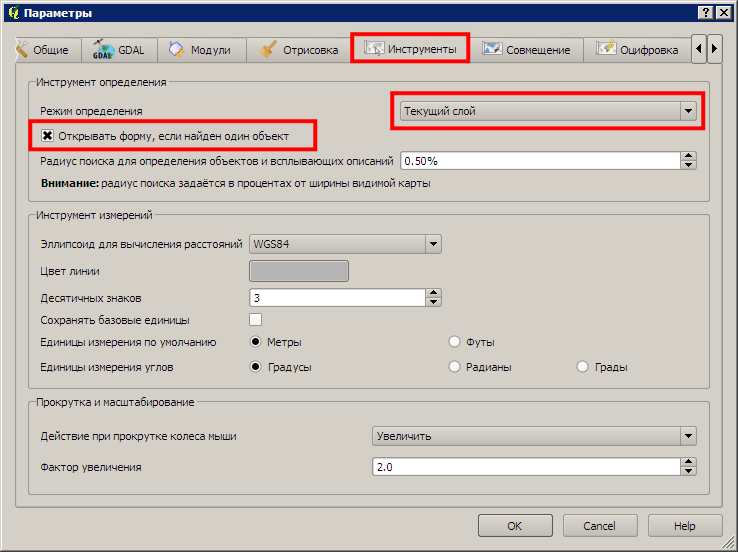Click the paintbrush icon on the Отрисовка tab
The width and height of the screenshot is (738, 552).
click(x=268, y=49)
